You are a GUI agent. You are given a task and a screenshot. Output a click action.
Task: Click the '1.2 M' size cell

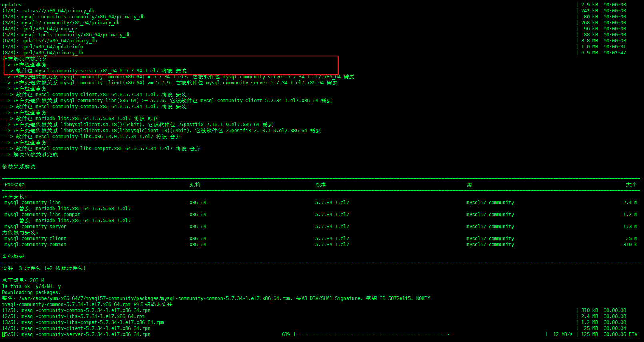[x=630, y=215]
